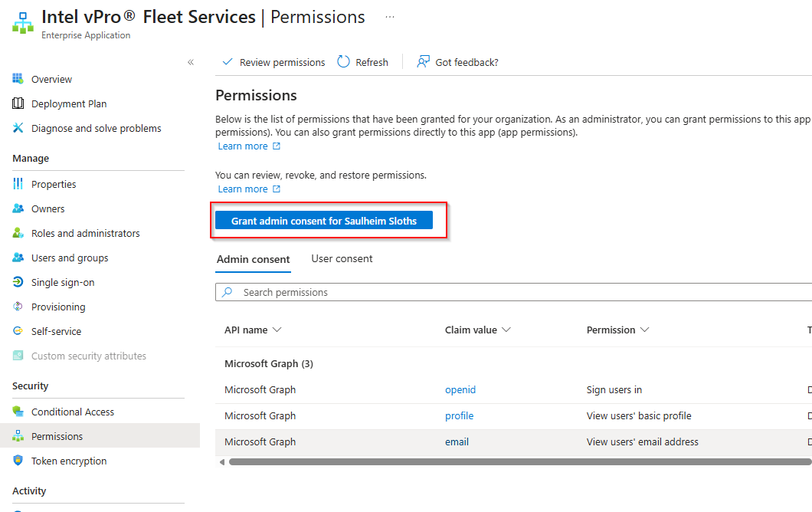The image size is (812, 512).
Task: Open Owners in the sidebar
Action: 48,208
